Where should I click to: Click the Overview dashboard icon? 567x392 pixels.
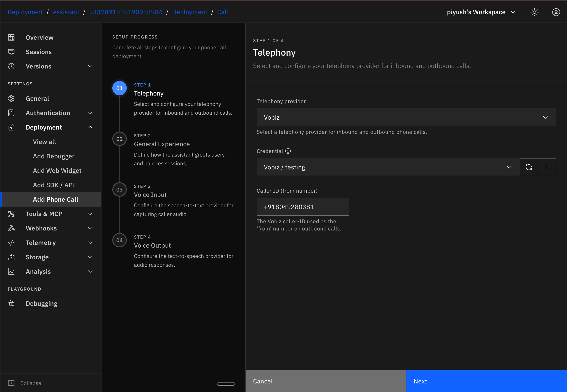(11, 37)
